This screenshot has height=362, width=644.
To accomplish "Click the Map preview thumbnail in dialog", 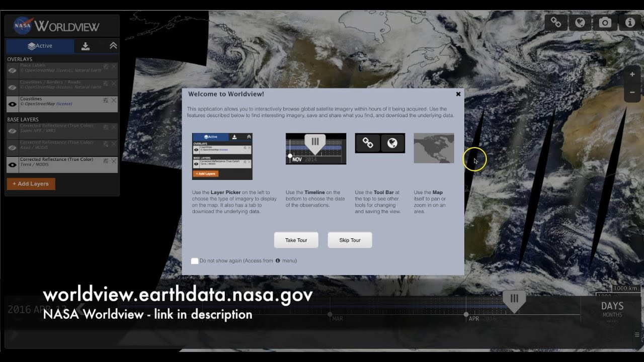I will (434, 148).
